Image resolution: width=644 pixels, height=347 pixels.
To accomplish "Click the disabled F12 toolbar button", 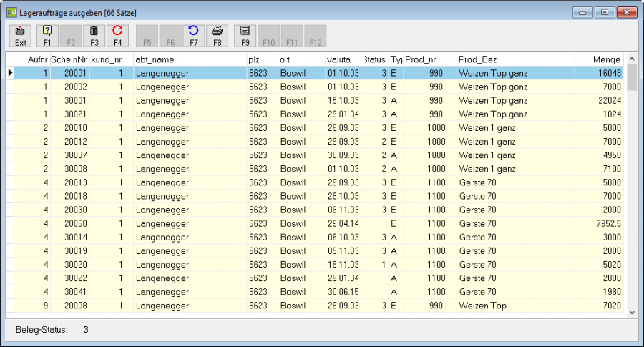I will (x=316, y=36).
